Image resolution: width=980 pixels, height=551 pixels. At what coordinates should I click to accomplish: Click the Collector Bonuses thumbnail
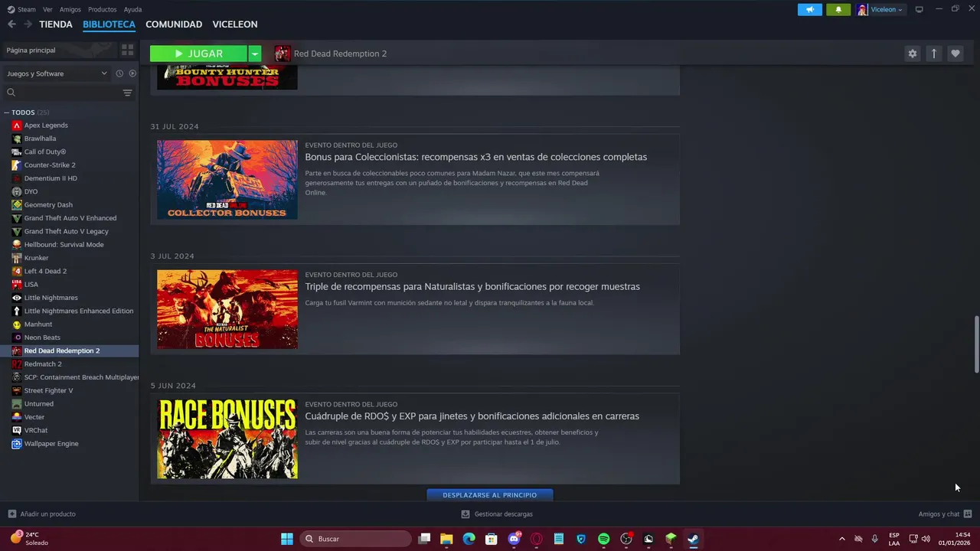pos(227,180)
